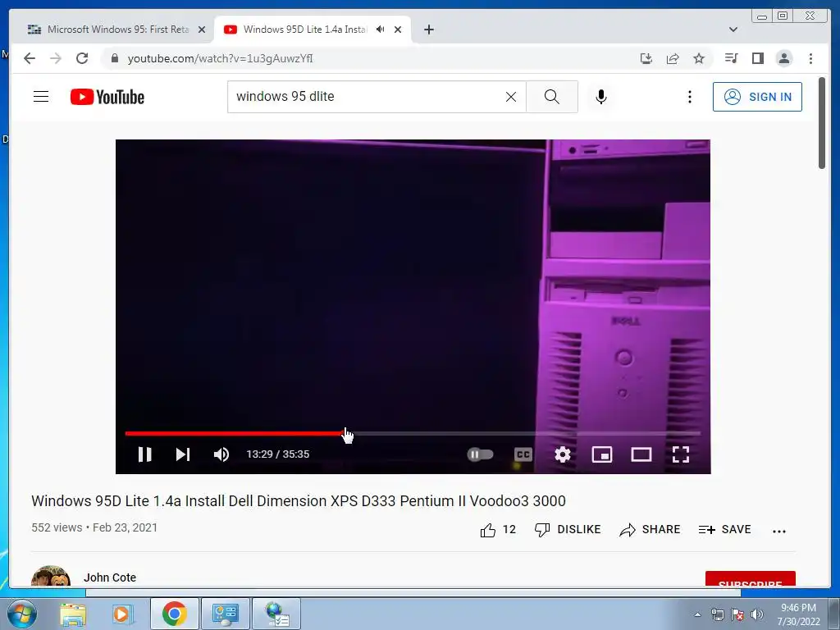The image size is (840, 630).
Task: Click John Cote channel avatar
Action: click(51, 576)
